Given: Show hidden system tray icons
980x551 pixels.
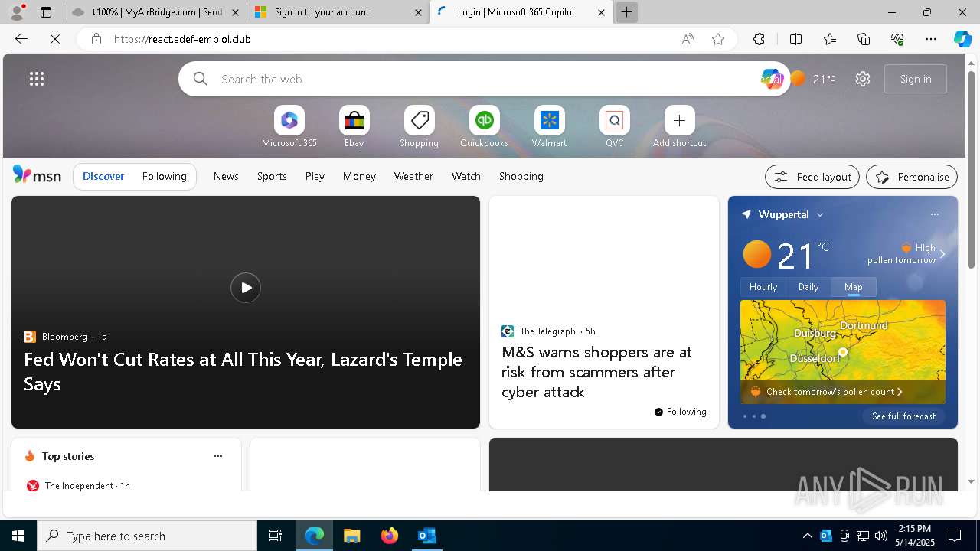Looking at the screenshot, I should pos(807,536).
